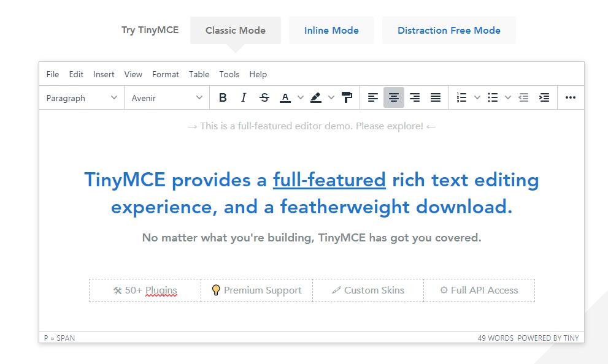This screenshot has width=608, height=364.
Task: Click the full-featured link in heading
Action: coord(329,180)
